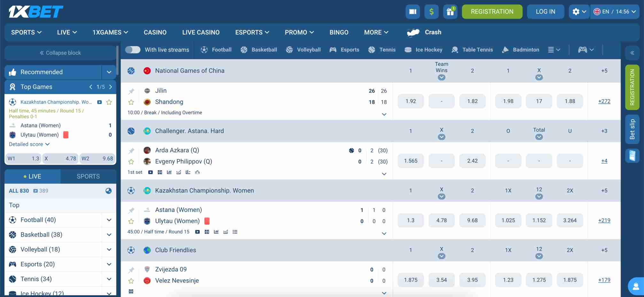Click the LOG IN button

pyautogui.click(x=546, y=12)
